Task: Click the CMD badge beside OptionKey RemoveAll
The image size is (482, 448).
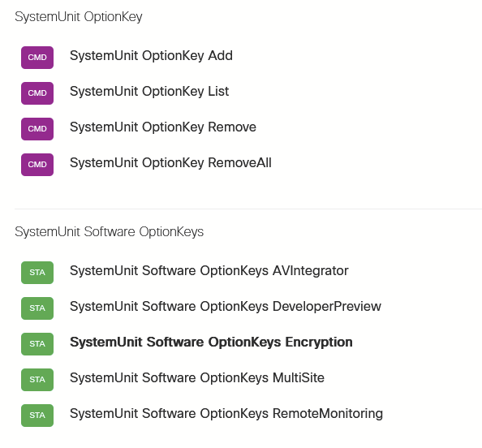Action: (x=37, y=165)
